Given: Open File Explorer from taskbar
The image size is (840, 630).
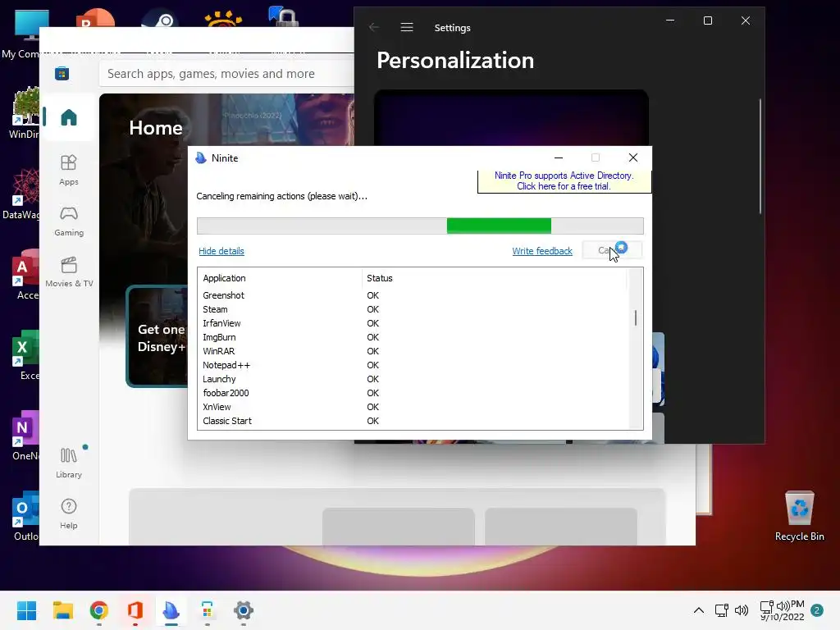Looking at the screenshot, I should (x=62, y=610).
